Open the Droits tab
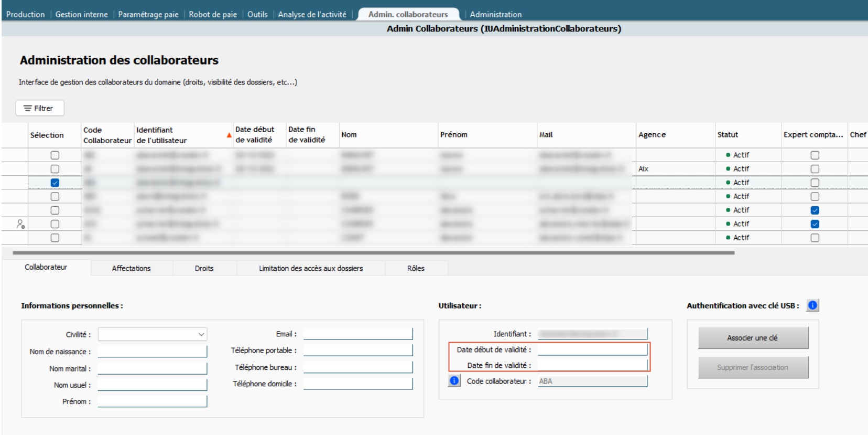The image size is (868, 435). pos(204,268)
